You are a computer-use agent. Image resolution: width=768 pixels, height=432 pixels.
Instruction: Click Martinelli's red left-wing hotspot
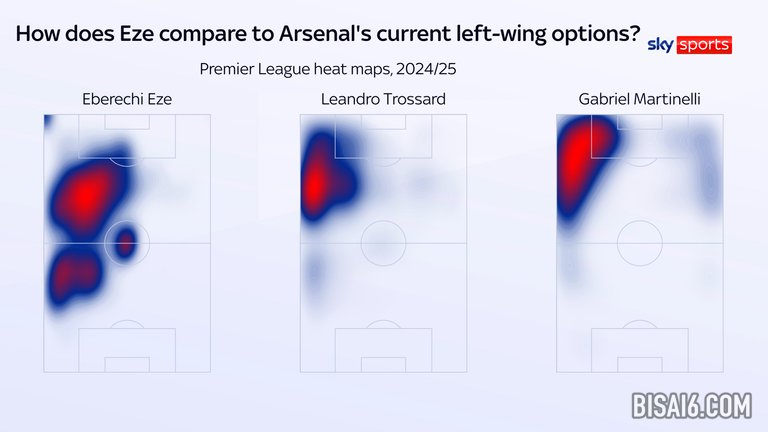click(577, 155)
